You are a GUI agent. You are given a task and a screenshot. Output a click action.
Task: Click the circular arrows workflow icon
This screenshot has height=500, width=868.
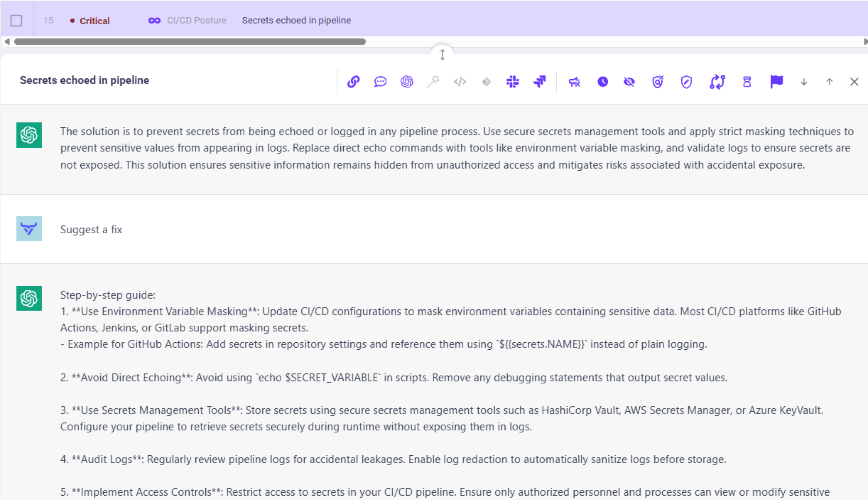pyautogui.click(x=717, y=82)
